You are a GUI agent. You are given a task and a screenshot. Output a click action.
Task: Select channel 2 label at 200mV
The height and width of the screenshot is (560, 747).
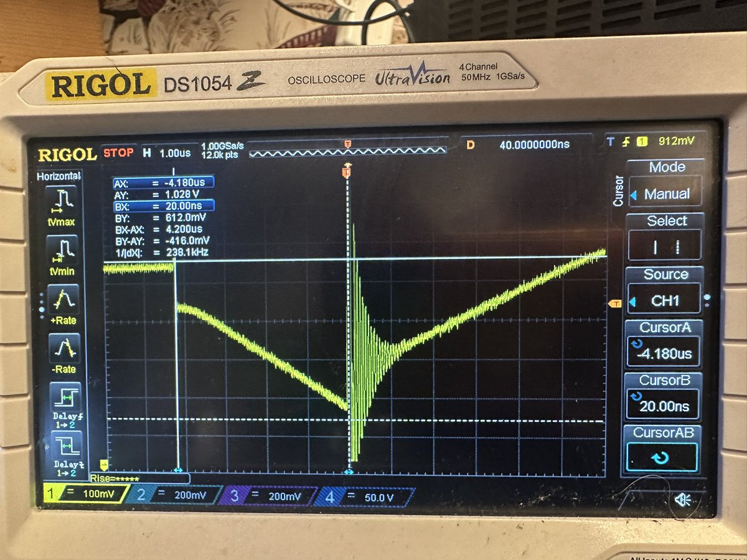tap(176, 495)
